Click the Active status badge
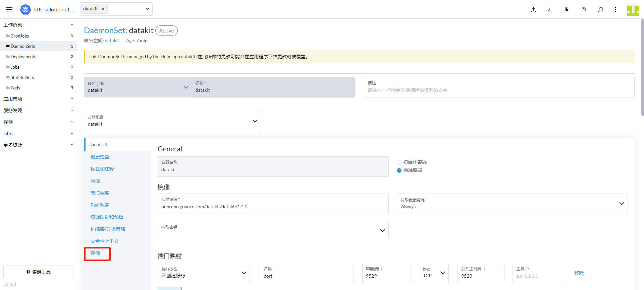This screenshot has width=644, height=290. [x=166, y=30]
